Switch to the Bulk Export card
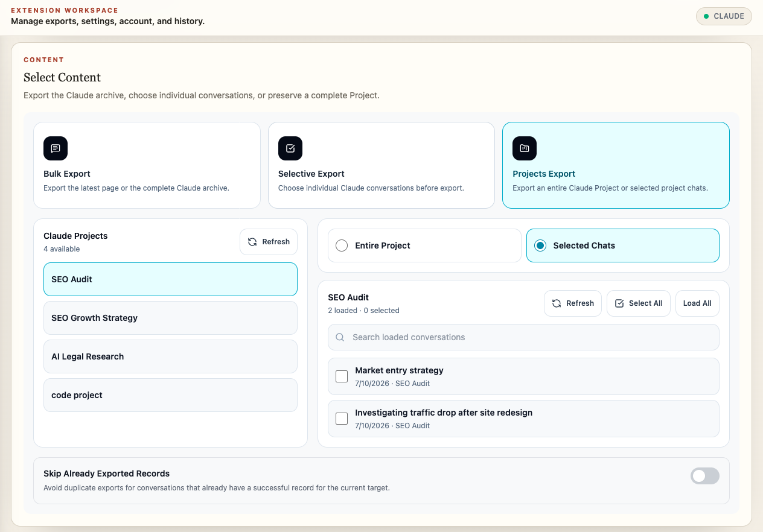 click(x=147, y=165)
